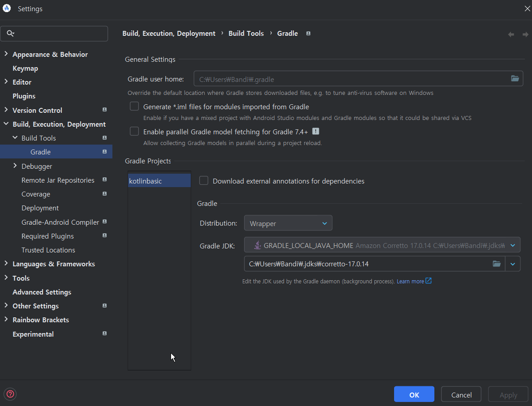532x406 pixels.
Task: Enable Generate *.iml files checkbox
Action: point(134,106)
